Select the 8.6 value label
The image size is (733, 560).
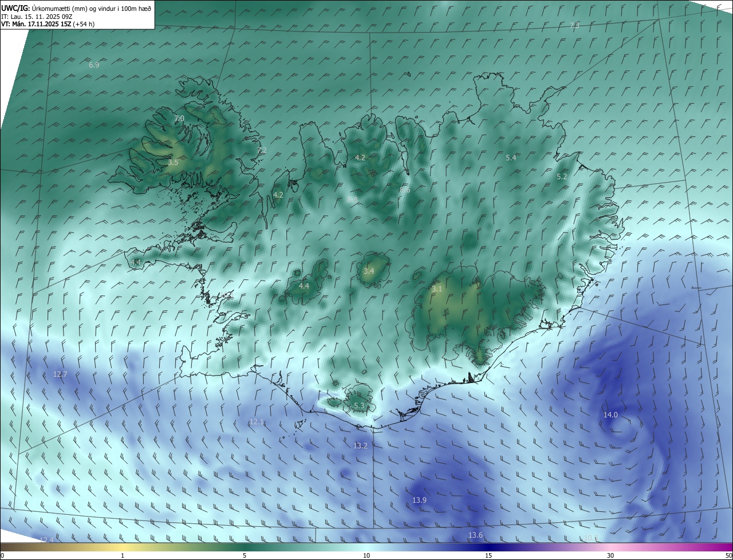click(x=405, y=190)
